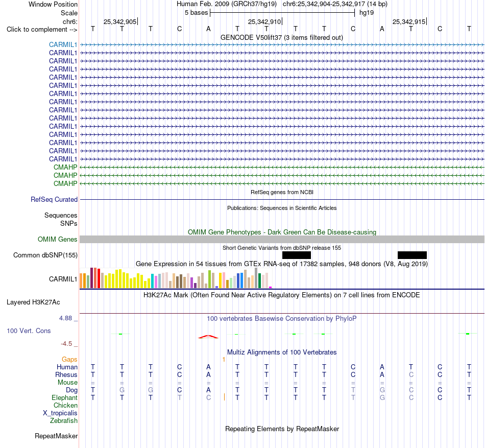
Task: Click the gray OMIM Genes item bar
Action: [282, 239]
